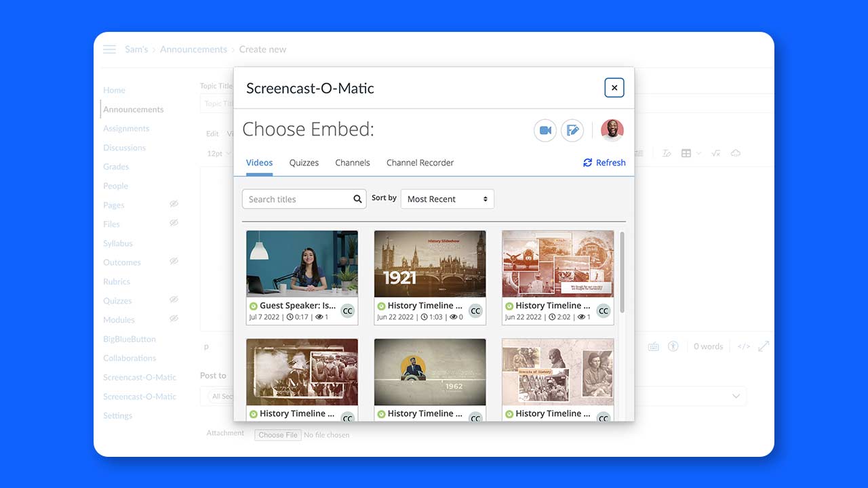Switch to the Channels tab
This screenshot has width=868, height=488.
(353, 163)
